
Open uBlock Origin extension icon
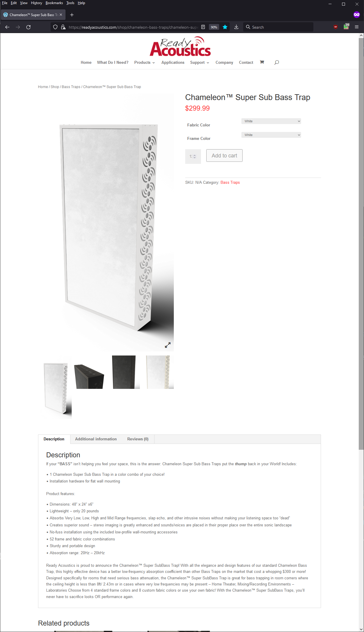tap(336, 27)
